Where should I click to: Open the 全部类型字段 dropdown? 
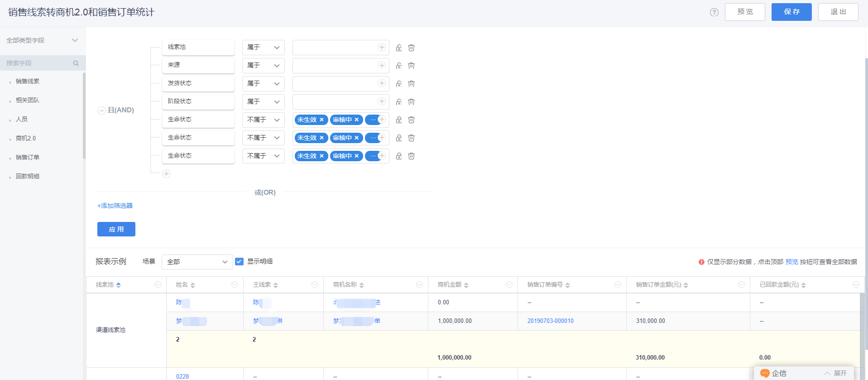click(x=43, y=40)
